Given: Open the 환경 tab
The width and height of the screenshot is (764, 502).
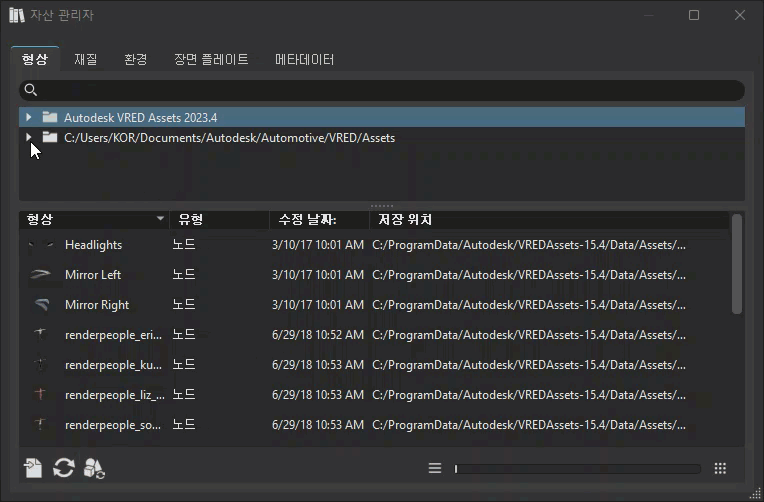Looking at the screenshot, I should click(x=135, y=59).
